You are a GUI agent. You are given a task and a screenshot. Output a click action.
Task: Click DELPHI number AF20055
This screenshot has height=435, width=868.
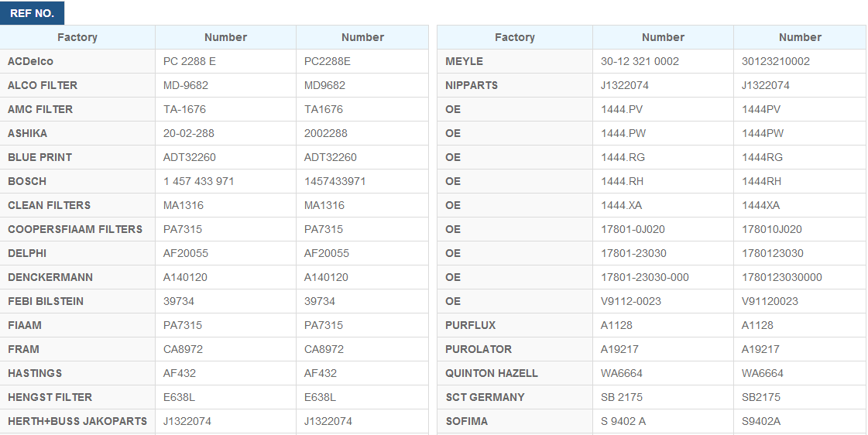point(185,253)
